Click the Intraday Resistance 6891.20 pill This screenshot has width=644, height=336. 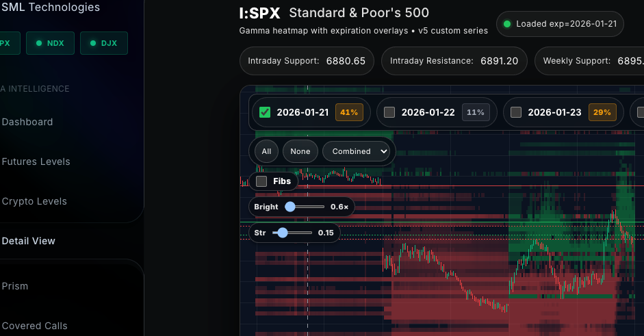point(454,61)
